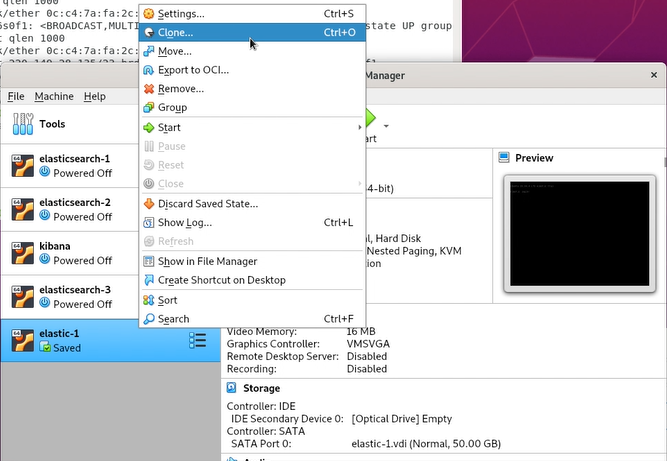667x461 pixels.
Task: Choose Discard Saved State...
Action: coord(252,204)
